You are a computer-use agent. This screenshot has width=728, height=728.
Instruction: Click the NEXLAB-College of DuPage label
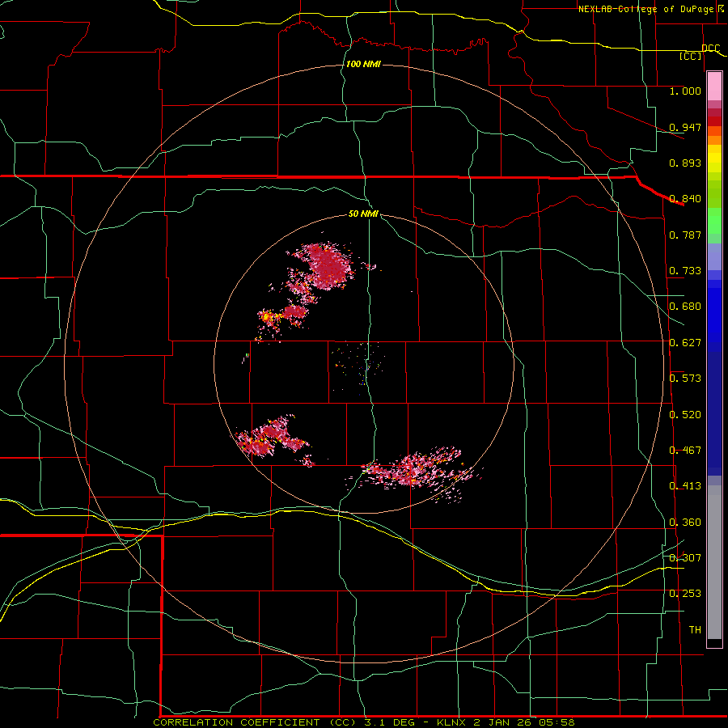646,9
